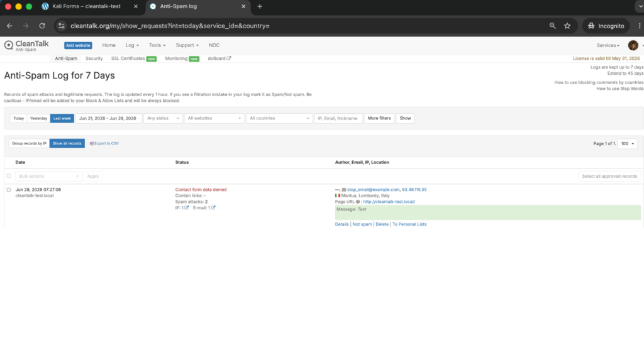Open the NOC menu item

click(x=214, y=45)
